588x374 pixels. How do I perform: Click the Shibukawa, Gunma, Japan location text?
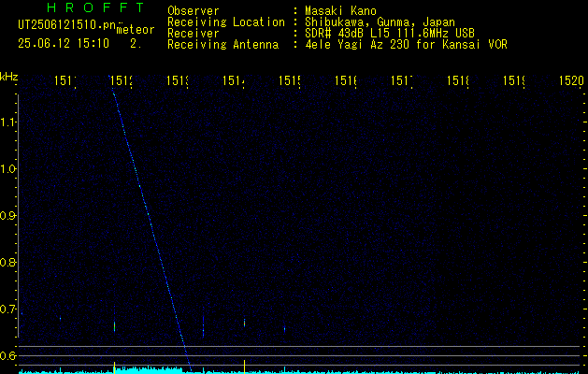pos(380,22)
